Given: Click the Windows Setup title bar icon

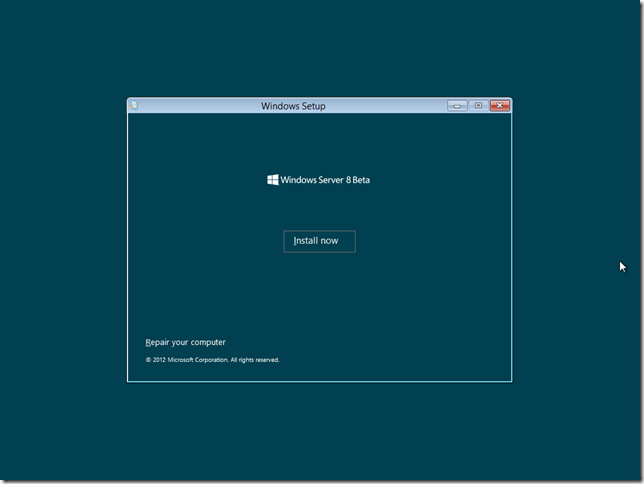Looking at the screenshot, I should (x=134, y=106).
